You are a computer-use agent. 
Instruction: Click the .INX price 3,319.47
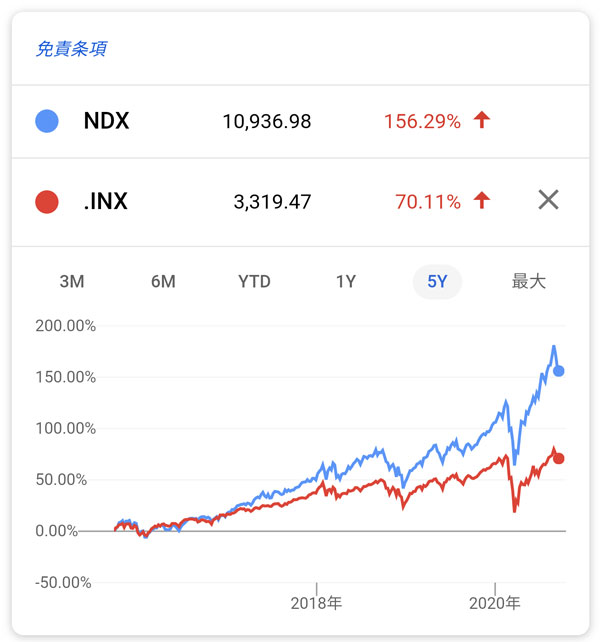[272, 202]
